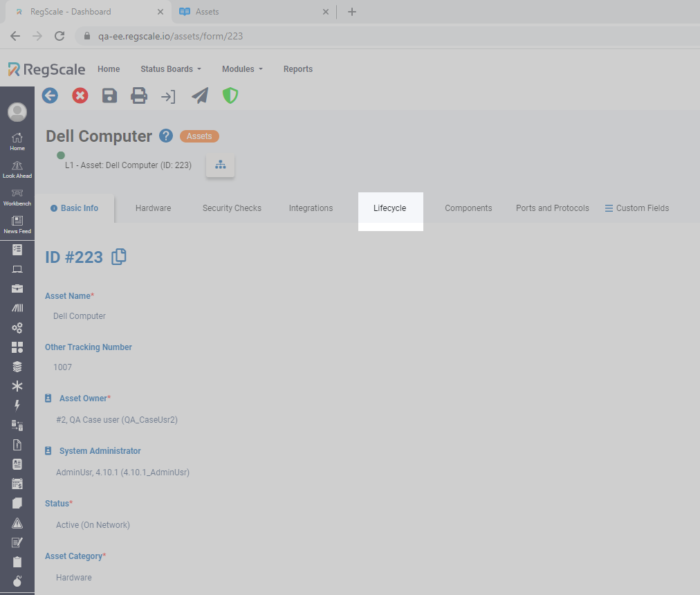Click the edit note icon in sidebar
The image size is (700, 595).
pos(17,542)
